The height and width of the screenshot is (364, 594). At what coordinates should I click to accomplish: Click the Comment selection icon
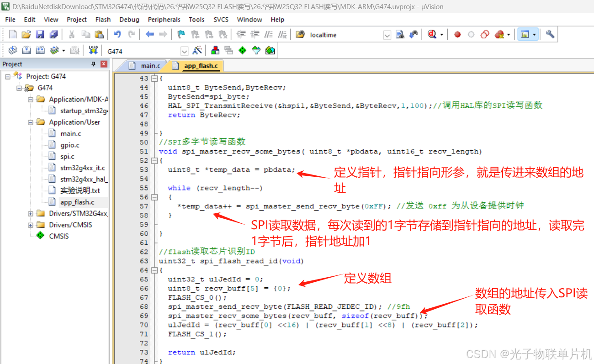[269, 35]
